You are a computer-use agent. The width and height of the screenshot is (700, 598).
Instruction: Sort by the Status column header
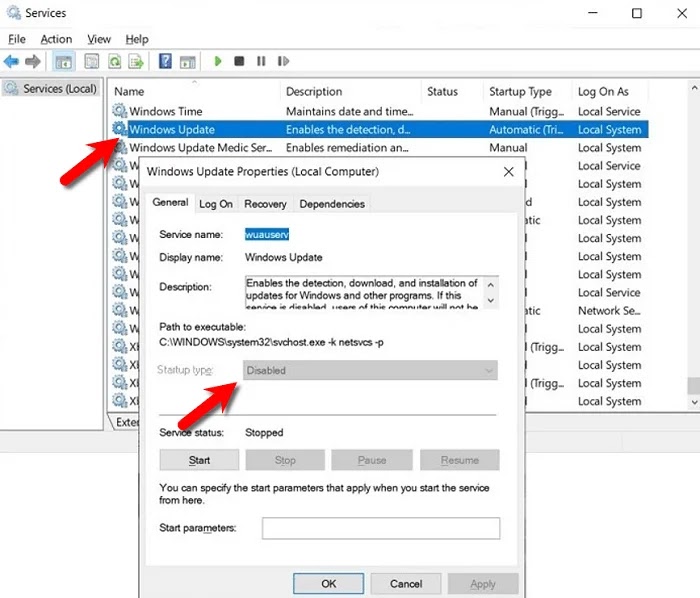[452, 91]
